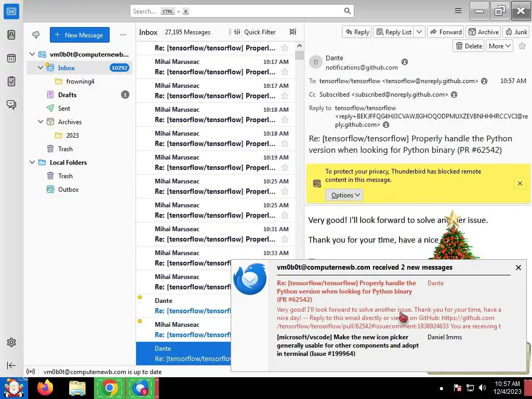Toggle Quick Filter bar
This screenshot has height=399, width=532.
[255, 32]
